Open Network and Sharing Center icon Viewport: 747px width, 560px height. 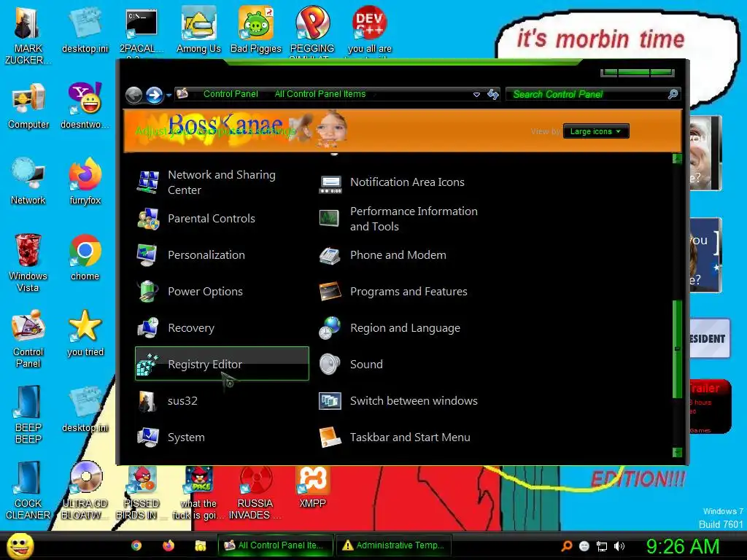tap(147, 182)
